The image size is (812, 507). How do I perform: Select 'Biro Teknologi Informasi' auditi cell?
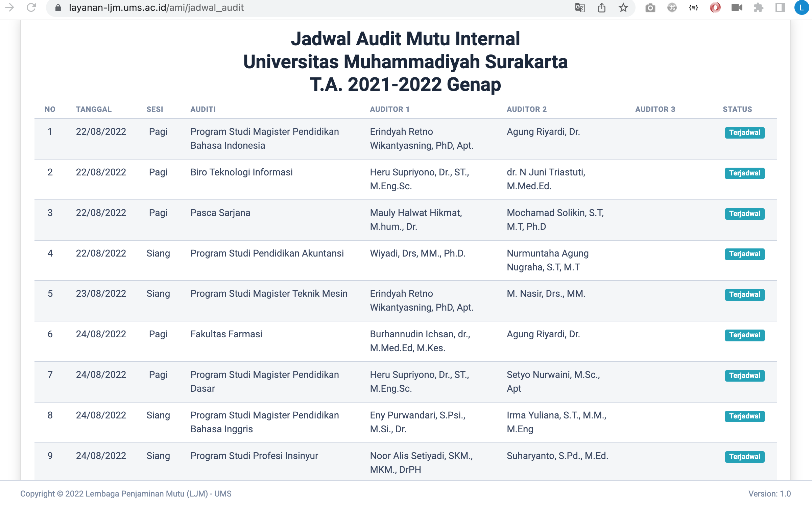pyautogui.click(x=241, y=172)
